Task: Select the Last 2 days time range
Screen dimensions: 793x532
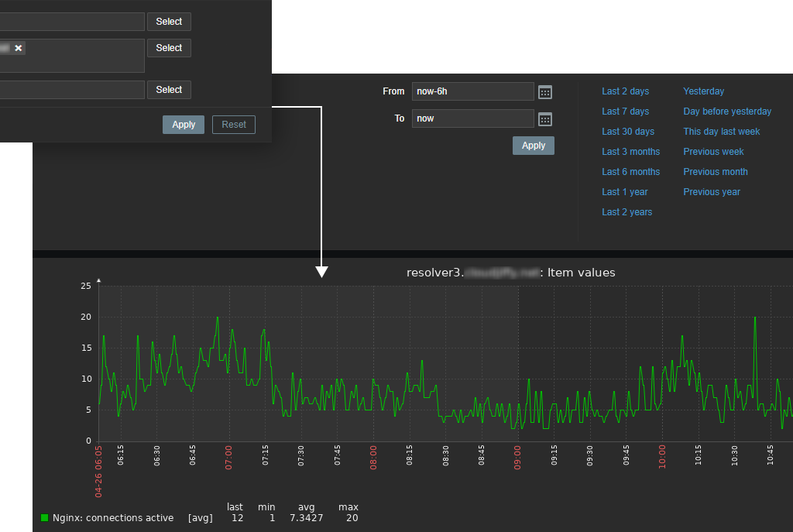Action: coord(625,91)
